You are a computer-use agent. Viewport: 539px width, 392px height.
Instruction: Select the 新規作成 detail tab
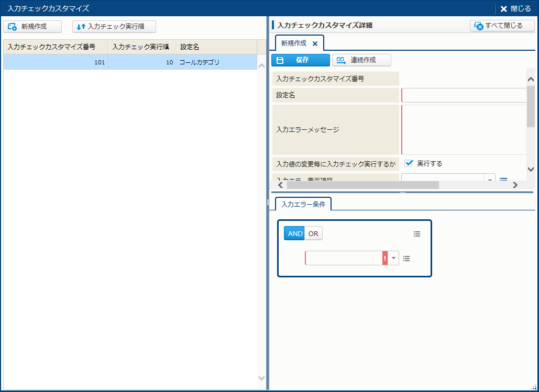coord(294,43)
